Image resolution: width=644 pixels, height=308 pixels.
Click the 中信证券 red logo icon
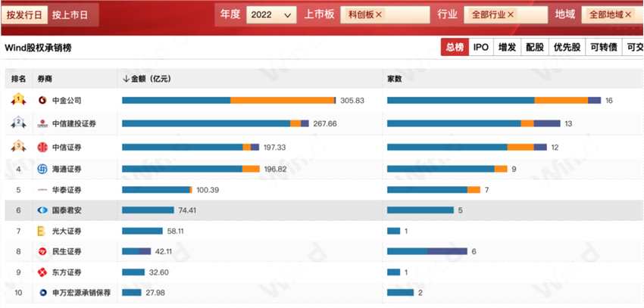tap(42, 148)
